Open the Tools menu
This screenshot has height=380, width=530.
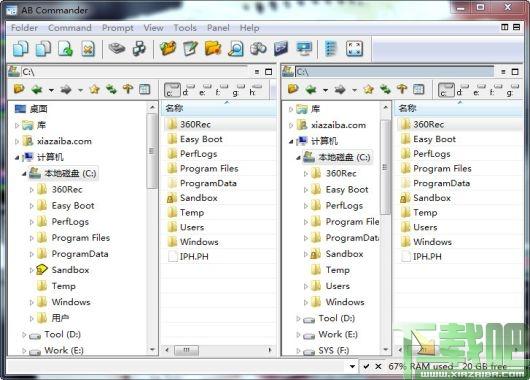point(185,28)
